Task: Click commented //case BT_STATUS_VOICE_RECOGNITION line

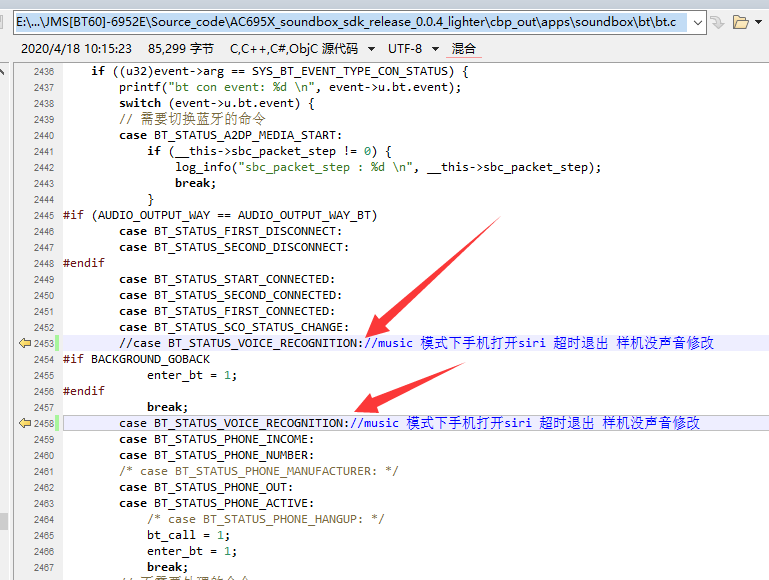Action: [241, 343]
